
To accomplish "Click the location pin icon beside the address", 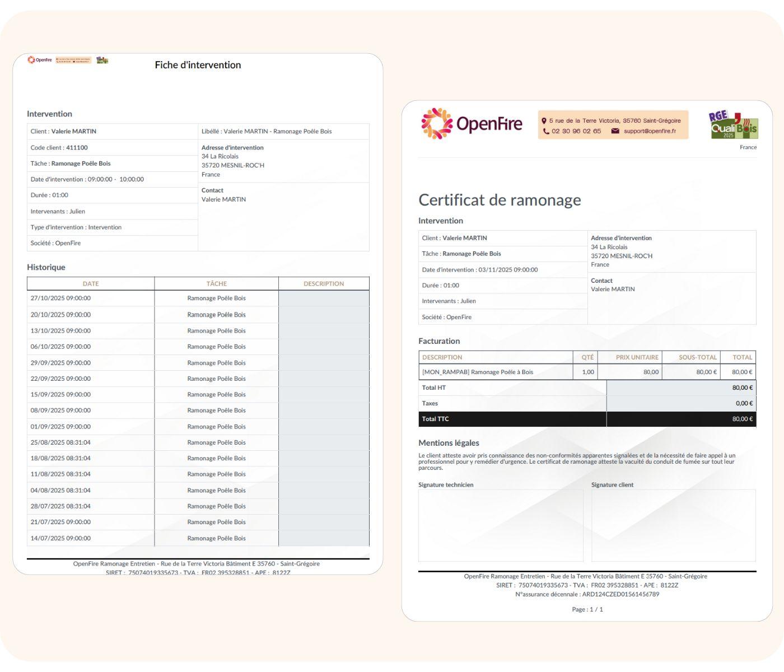I will click(x=544, y=121).
